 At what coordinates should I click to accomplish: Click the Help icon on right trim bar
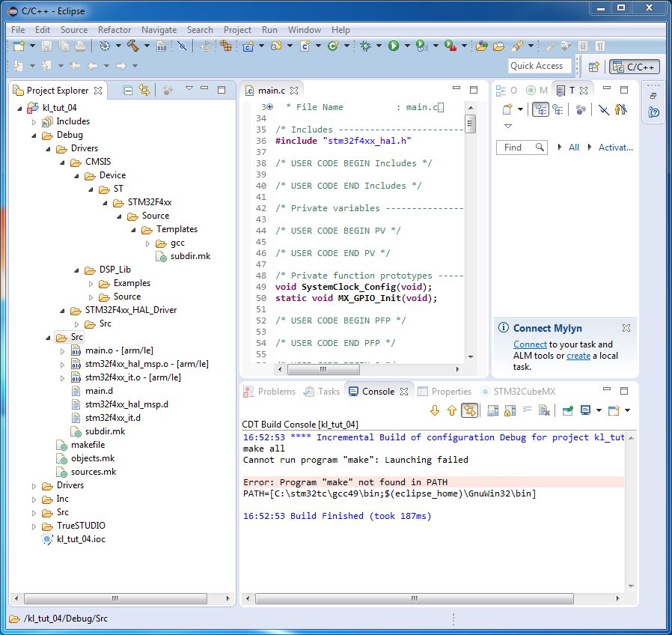click(653, 112)
